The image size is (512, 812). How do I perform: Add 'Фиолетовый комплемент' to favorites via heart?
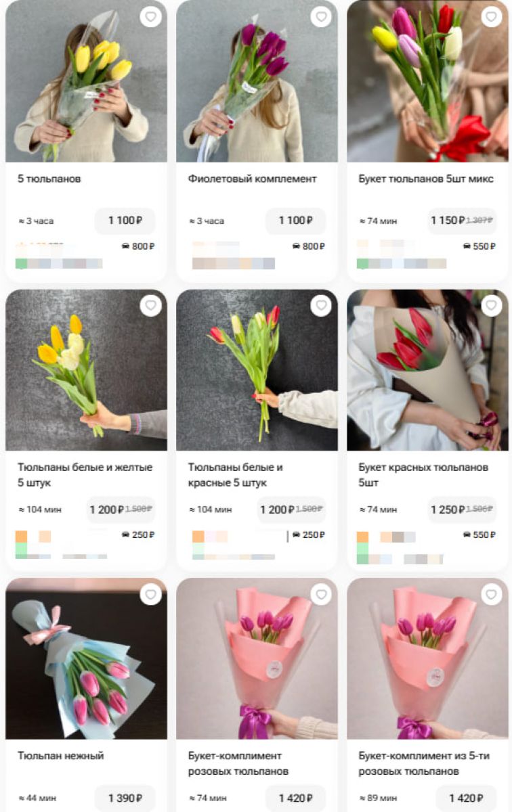click(321, 17)
